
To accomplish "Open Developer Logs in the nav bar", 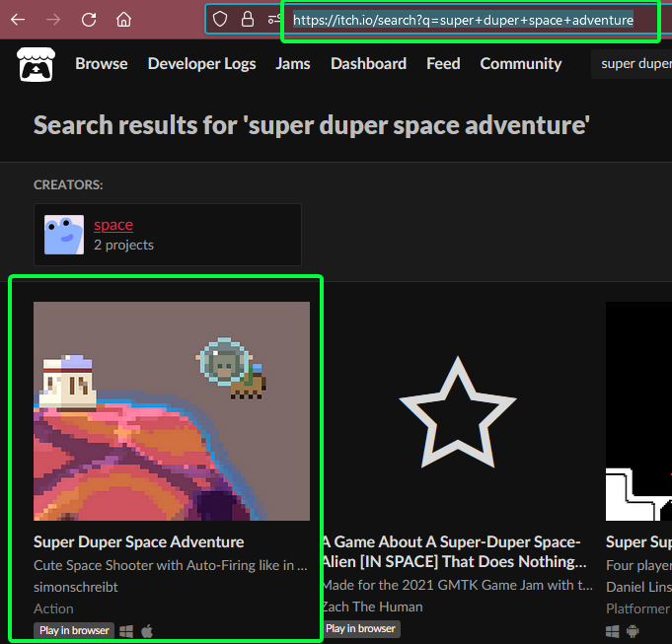I will (202, 64).
